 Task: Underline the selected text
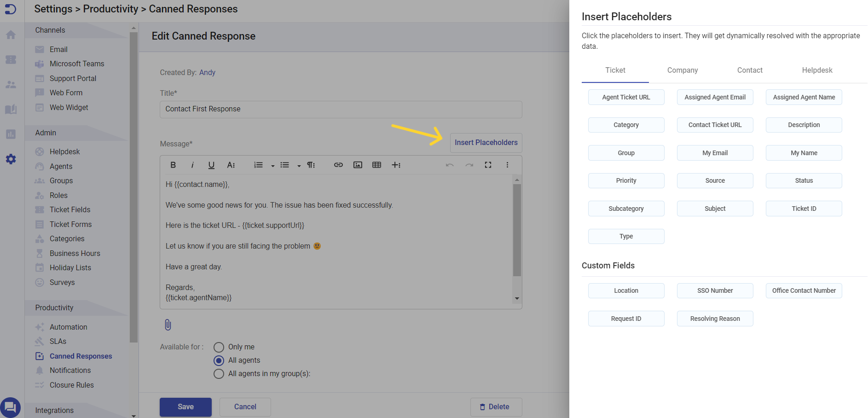click(x=211, y=165)
